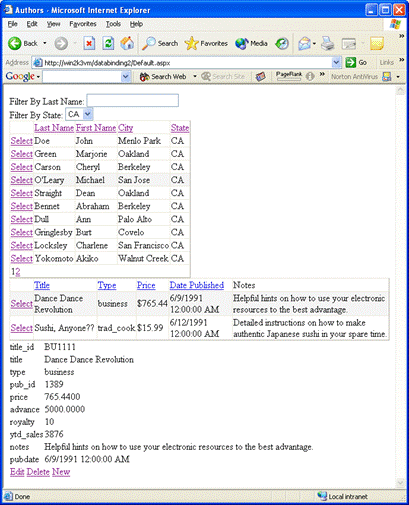This screenshot has width=409, height=505.
Task: Click the Links toolbar label
Action: click(x=387, y=62)
